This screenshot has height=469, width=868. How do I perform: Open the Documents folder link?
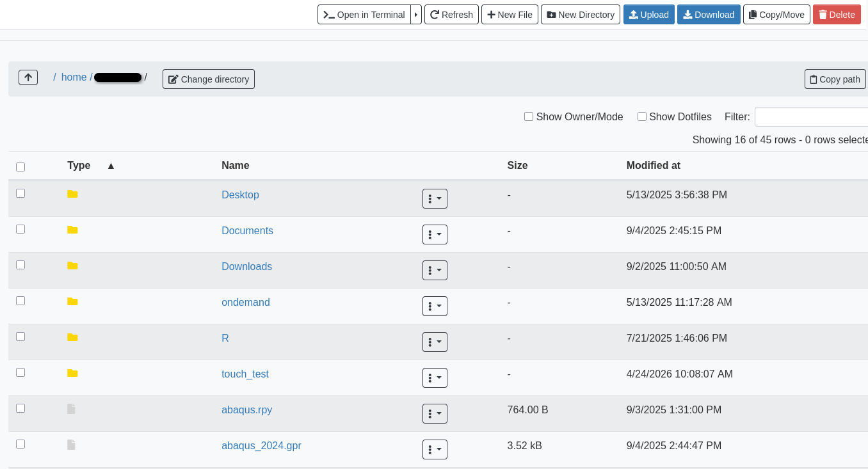coord(247,230)
